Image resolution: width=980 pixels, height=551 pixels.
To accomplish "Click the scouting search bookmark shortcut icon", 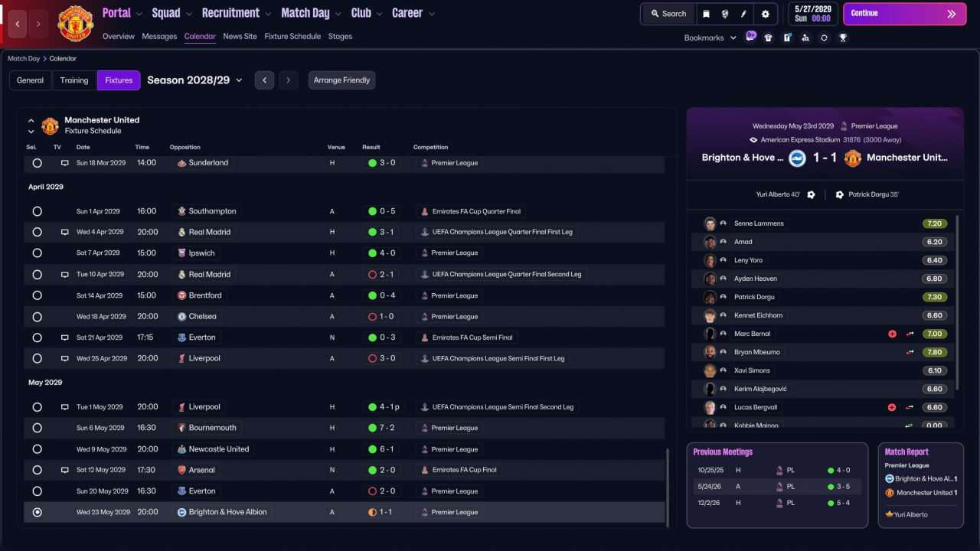I will 805,37.
